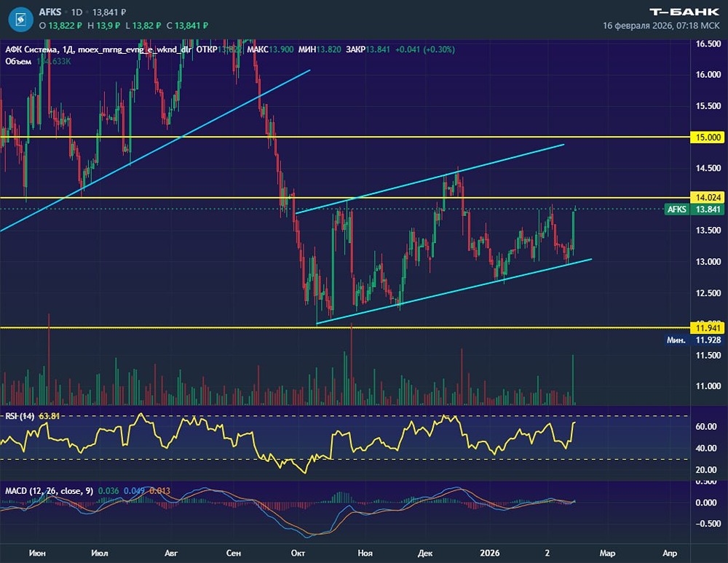
Task: Click the 'Авг' time axis label
Action: pos(171,553)
